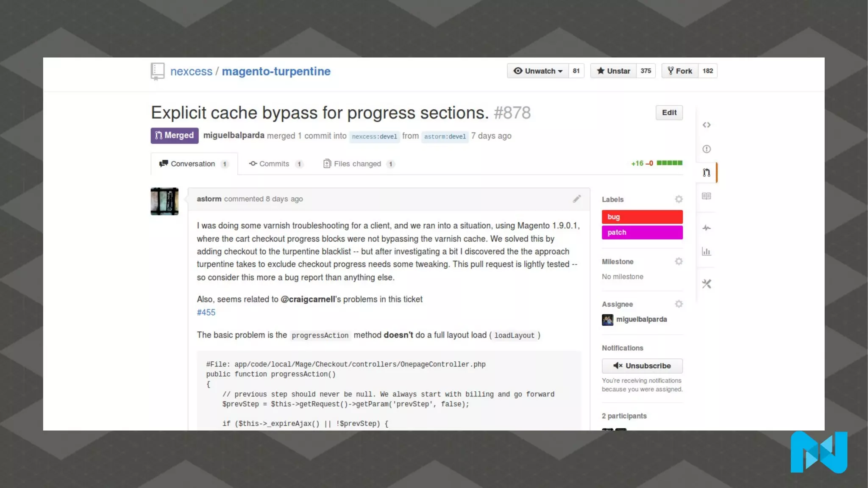868x488 pixels.
Task: Switch to Files changed tab
Action: pos(357,164)
